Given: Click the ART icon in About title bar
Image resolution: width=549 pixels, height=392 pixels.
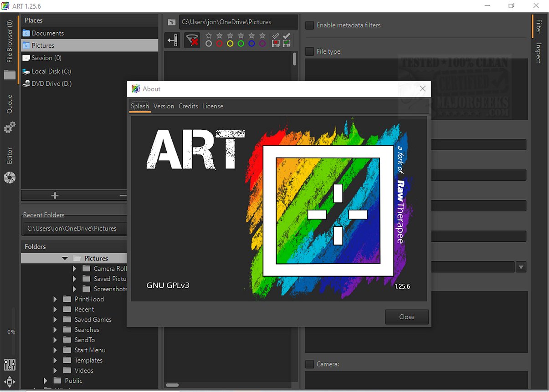Looking at the screenshot, I should (x=135, y=89).
